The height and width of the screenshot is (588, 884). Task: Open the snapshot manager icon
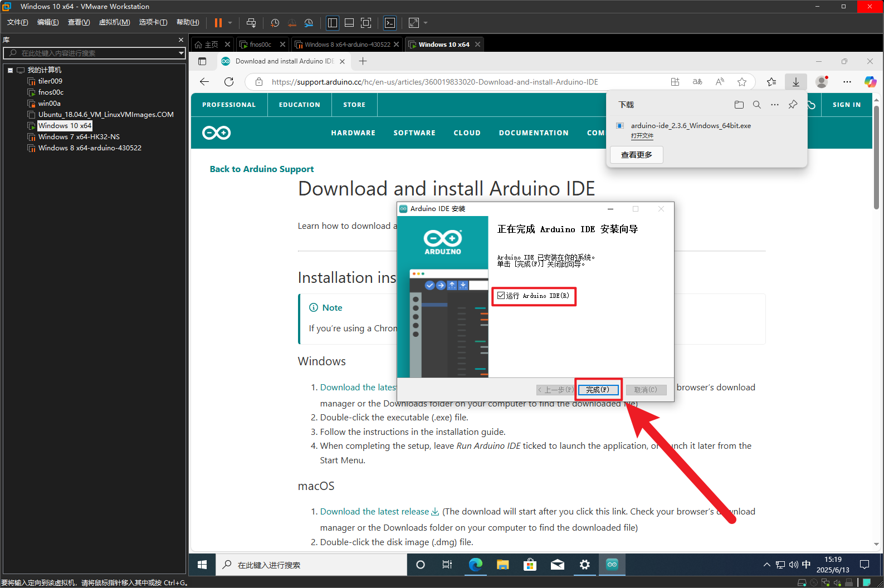click(x=309, y=23)
